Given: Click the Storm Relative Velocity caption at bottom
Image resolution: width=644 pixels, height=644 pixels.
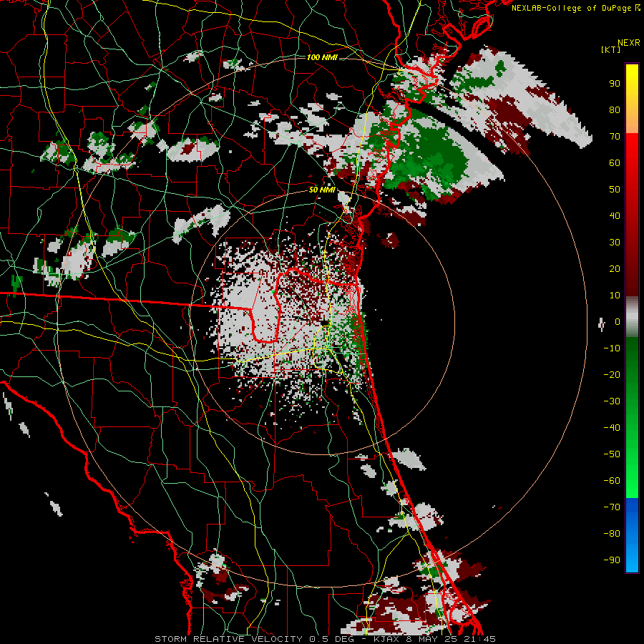Looking at the screenshot, I should 326,639.
